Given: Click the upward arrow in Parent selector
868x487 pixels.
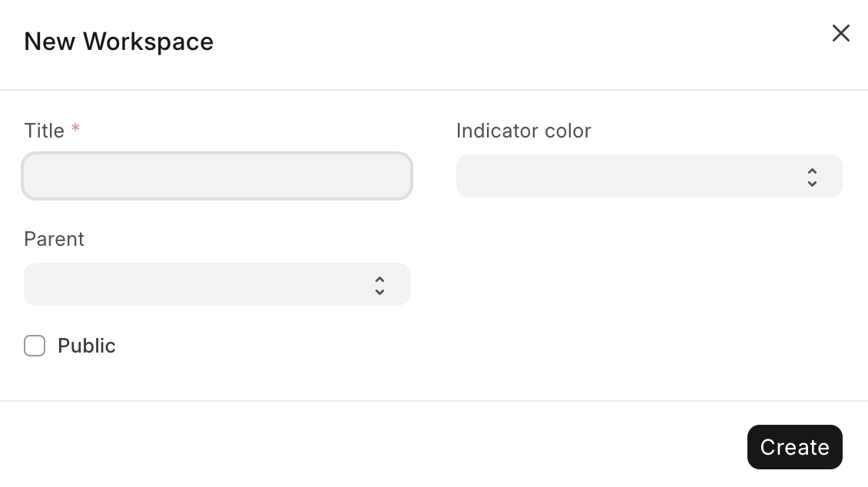Looking at the screenshot, I should (379, 279).
